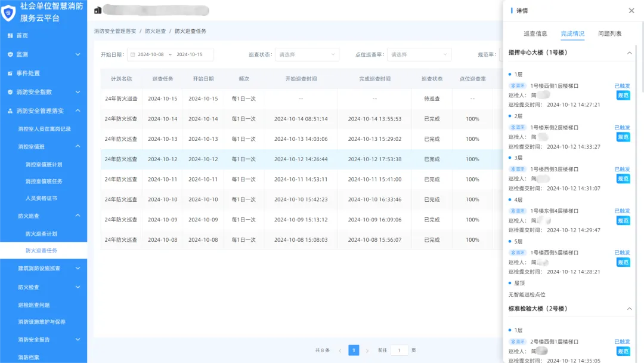Collapse the 防火巡查 sidebar submenu
644x363 pixels.
click(78, 216)
